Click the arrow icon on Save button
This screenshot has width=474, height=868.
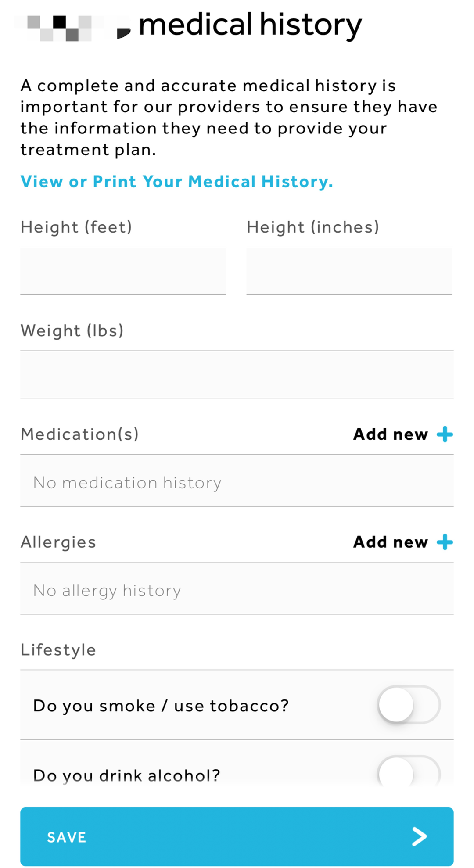point(419,836)
